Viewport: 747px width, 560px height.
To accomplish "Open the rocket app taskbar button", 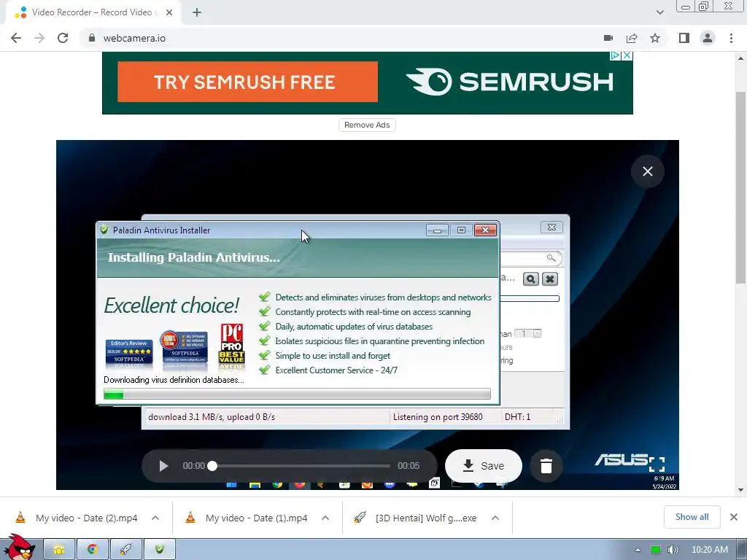I will (x=125, y=550).
